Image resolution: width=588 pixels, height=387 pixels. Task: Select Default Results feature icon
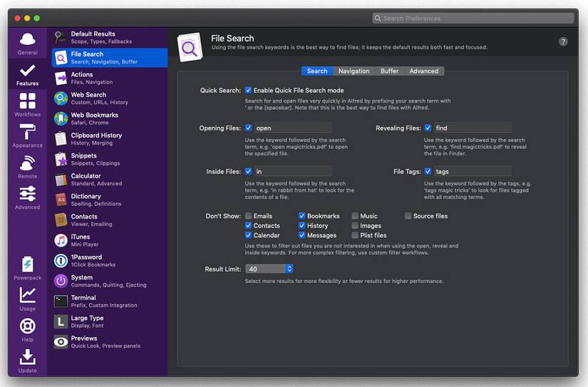click(61, 38)
